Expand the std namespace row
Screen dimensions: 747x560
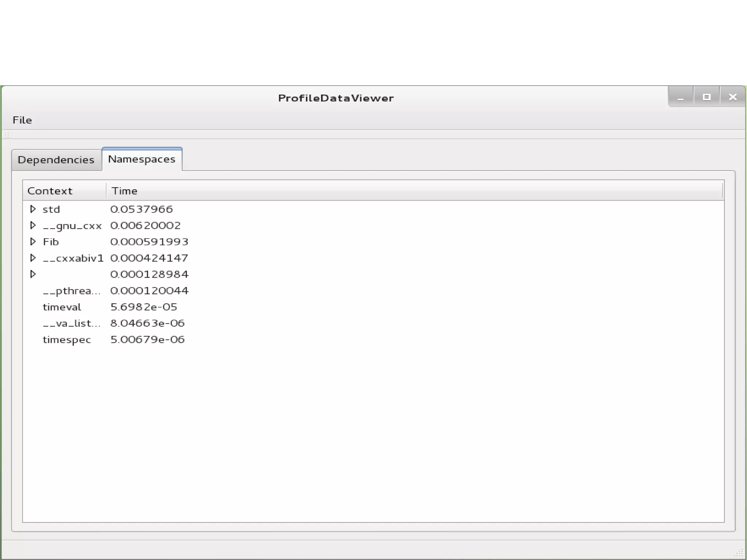point(33,209)
